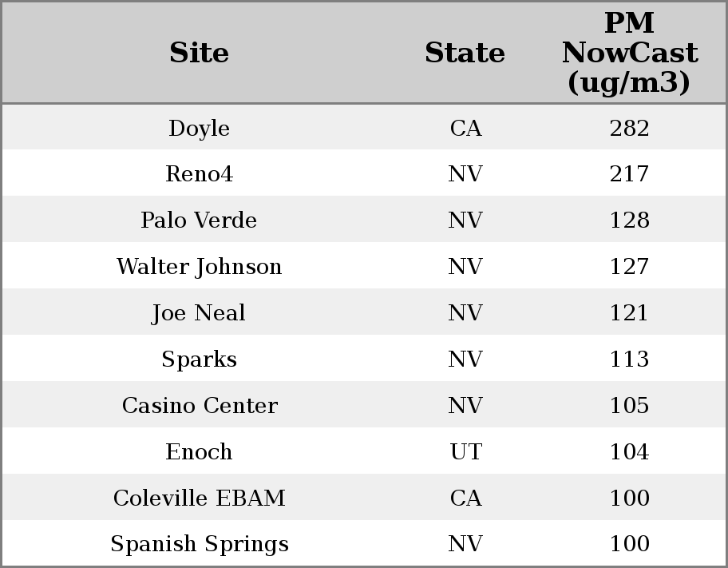
Task: Click the Enoch site name
Action: point(199,452)
